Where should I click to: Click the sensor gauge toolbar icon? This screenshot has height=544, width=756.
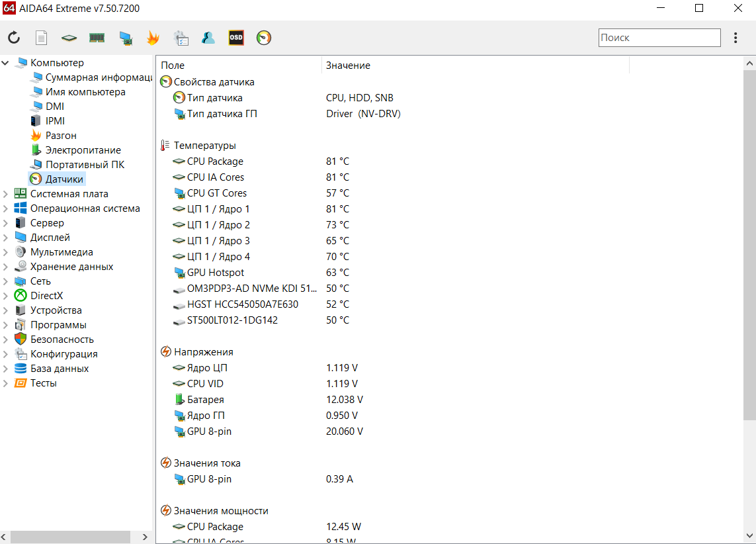coord(264,38)
